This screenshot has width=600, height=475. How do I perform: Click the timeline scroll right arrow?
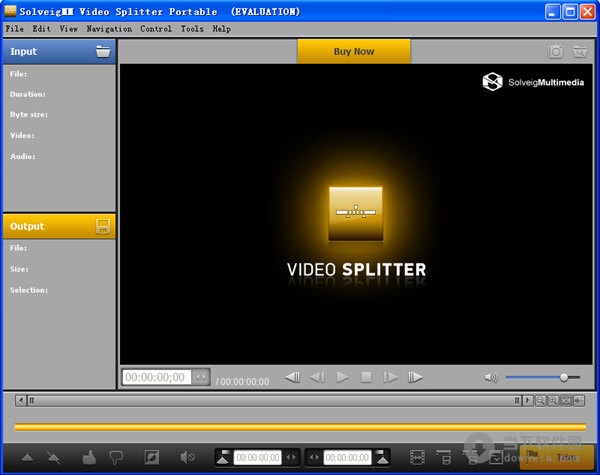click(x=528, y=401)
